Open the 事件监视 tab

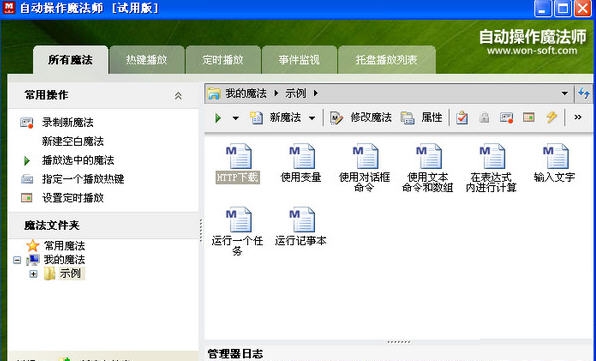[x=299, y=60]
